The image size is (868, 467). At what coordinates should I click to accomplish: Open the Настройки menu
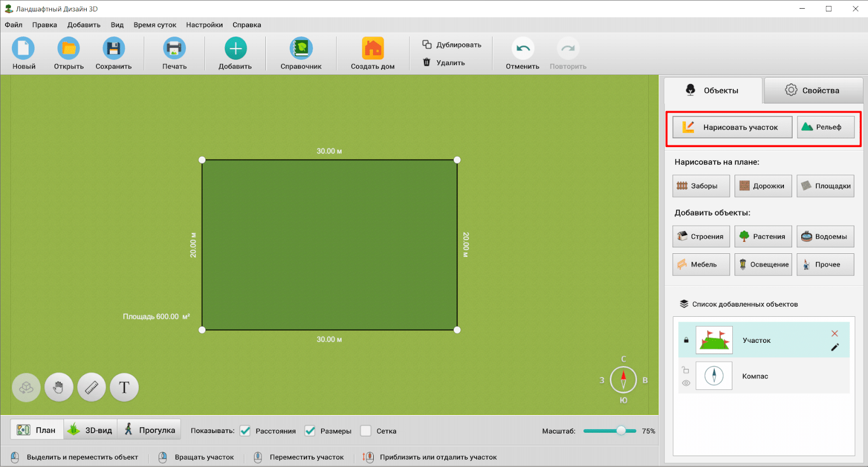click(x=204, y=25)
